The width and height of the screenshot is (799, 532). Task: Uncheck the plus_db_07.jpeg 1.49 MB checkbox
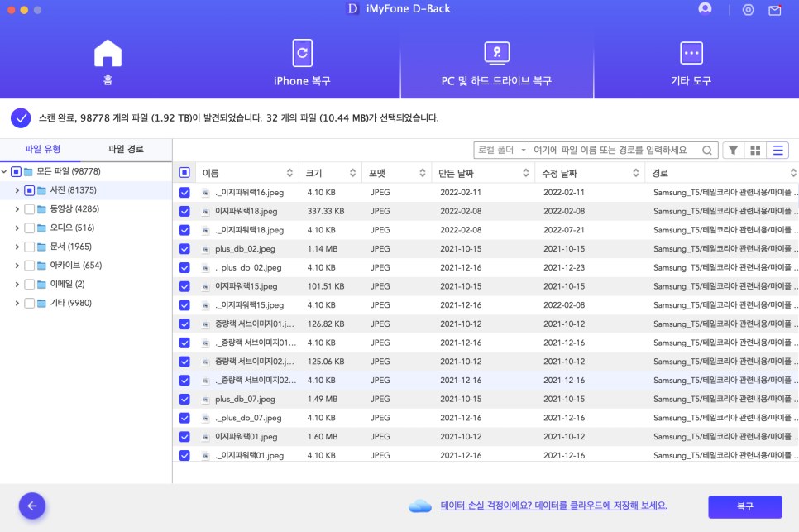184,399
